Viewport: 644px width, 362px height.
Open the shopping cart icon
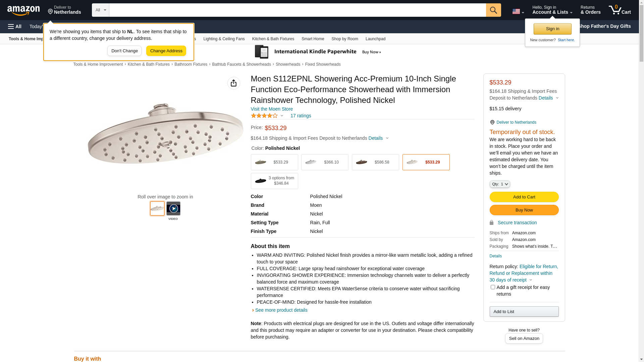pyautogui.click(x=620, y=10)
